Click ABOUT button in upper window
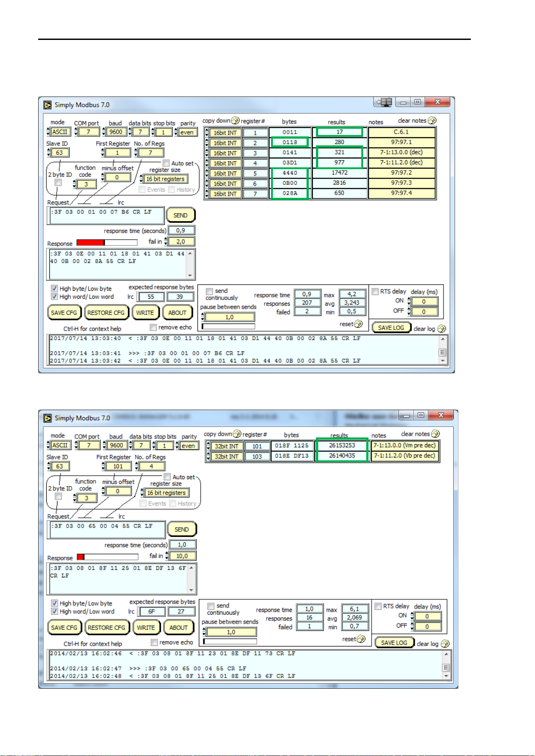The height and width of the screenshot is (756, 535). click(x=177, y=313)
